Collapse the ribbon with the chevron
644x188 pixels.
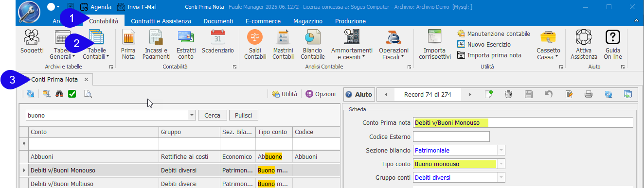[637, 21]
